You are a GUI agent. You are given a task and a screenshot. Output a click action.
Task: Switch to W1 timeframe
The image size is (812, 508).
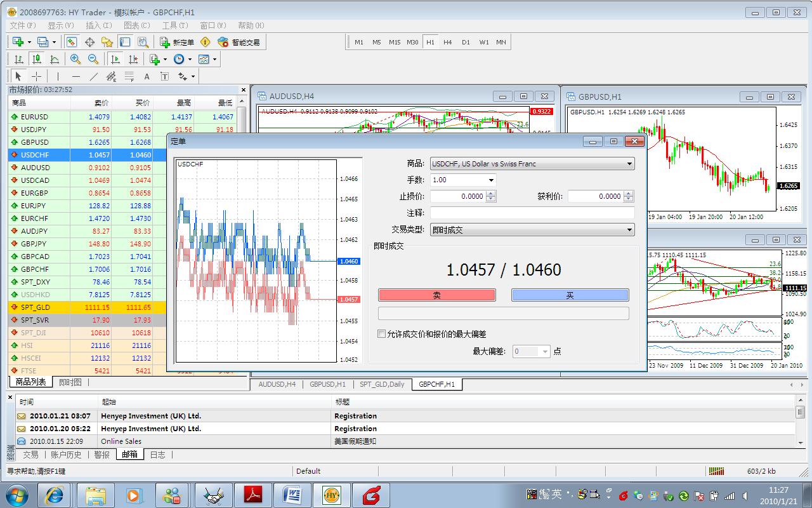coord(484,42)
